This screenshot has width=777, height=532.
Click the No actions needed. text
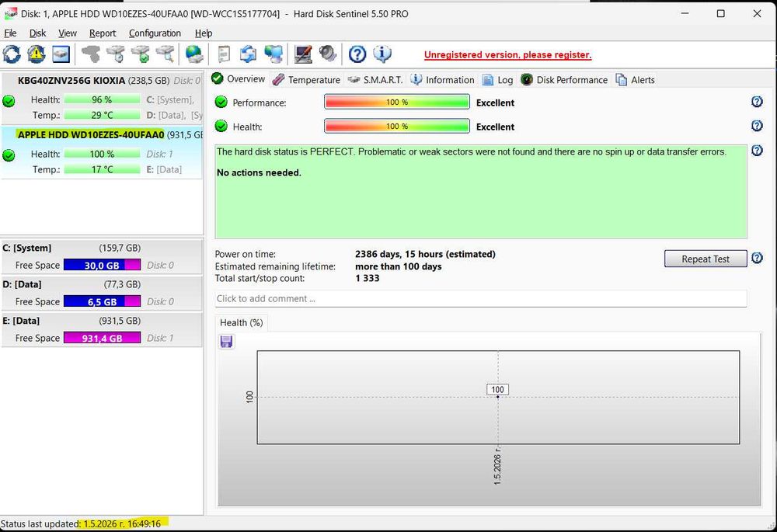tap(259, 173)
